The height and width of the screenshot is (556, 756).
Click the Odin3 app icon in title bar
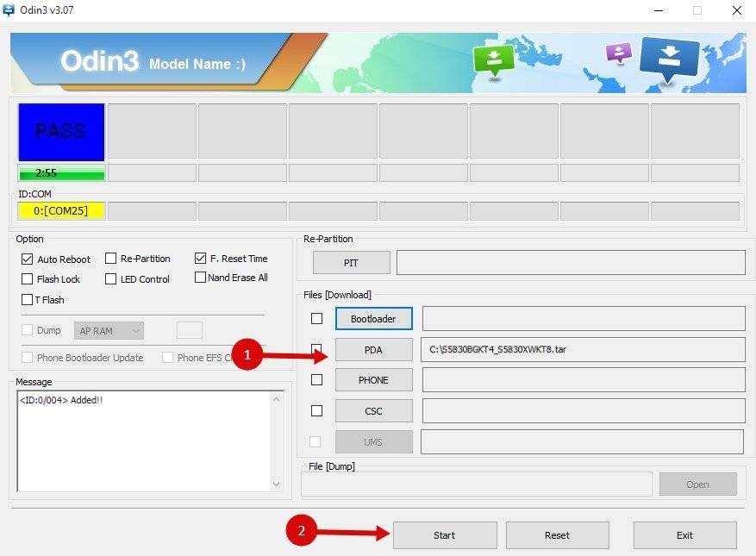coord(9,10)
